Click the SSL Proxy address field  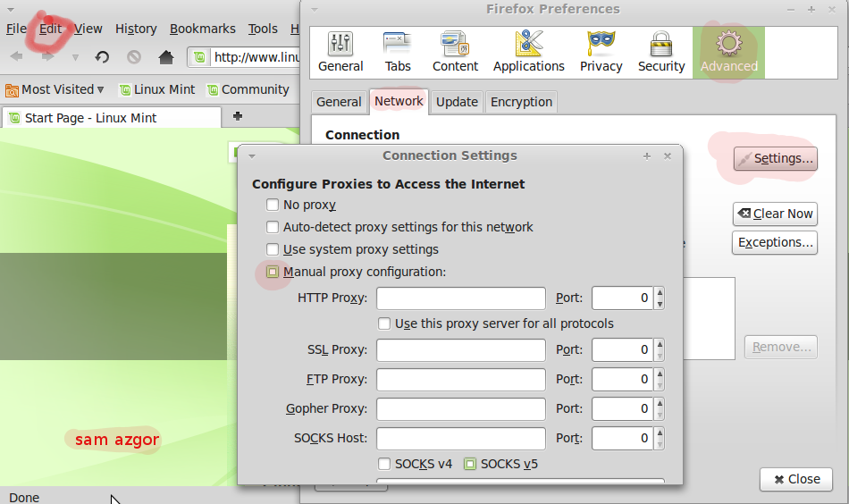[x=461, y=349]
